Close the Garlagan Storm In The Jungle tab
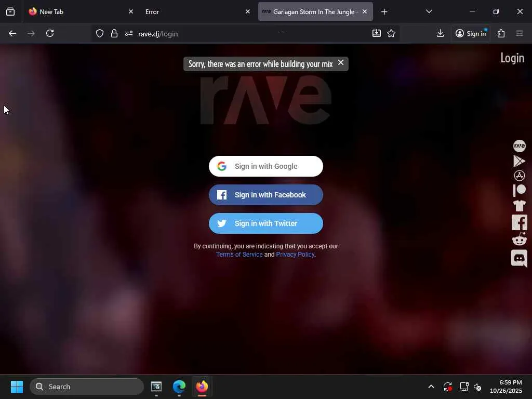The image size is (532, 399). [364, 11]
